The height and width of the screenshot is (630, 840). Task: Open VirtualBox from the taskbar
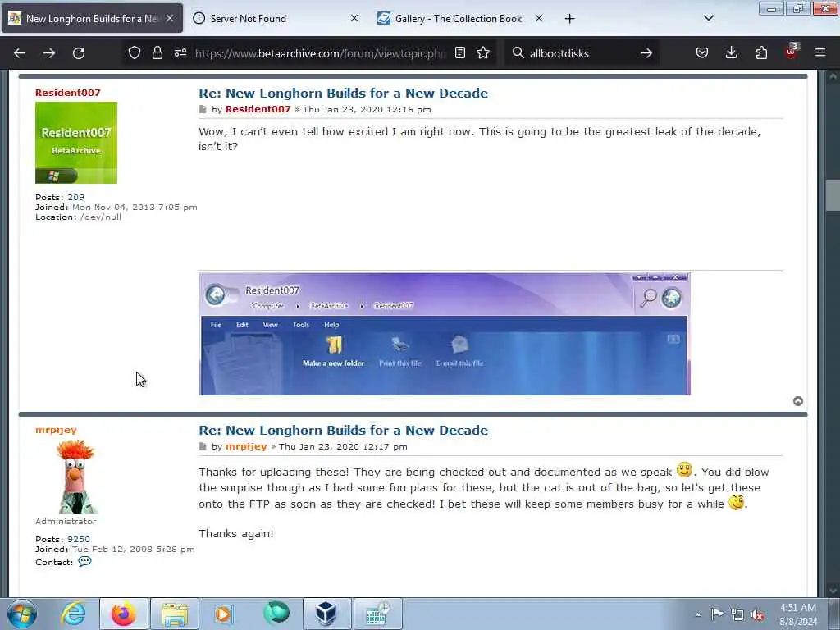click(326, 614)
